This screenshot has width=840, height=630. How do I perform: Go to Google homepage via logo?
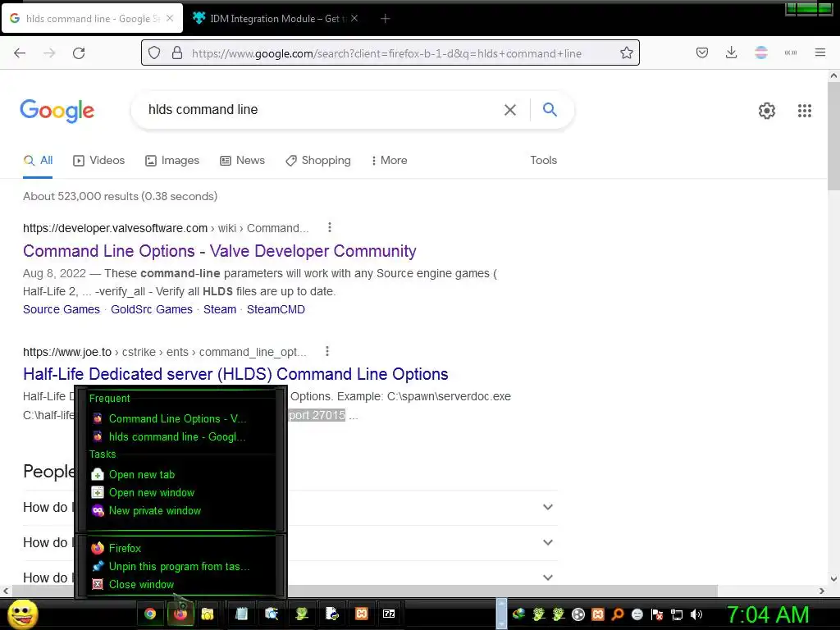[x=57, y=111]
